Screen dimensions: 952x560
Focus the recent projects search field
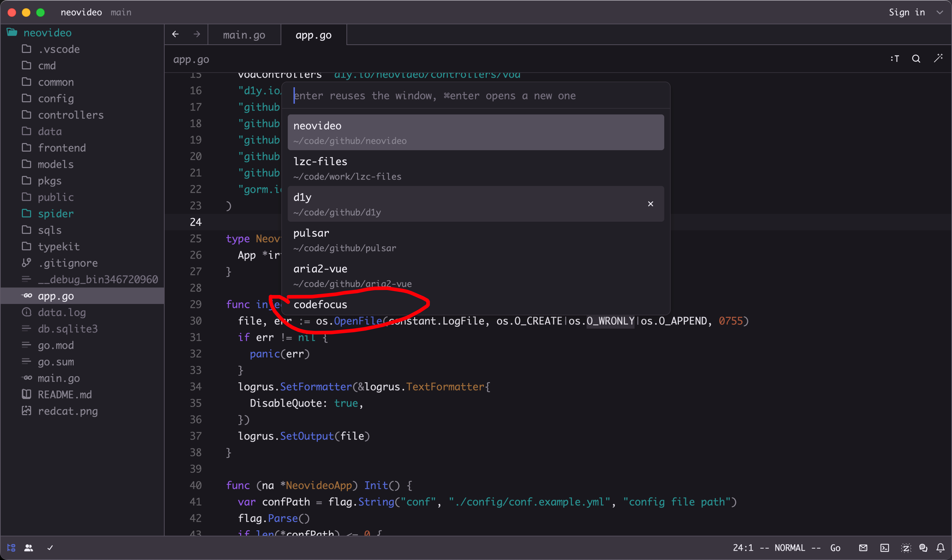[476, 96]
